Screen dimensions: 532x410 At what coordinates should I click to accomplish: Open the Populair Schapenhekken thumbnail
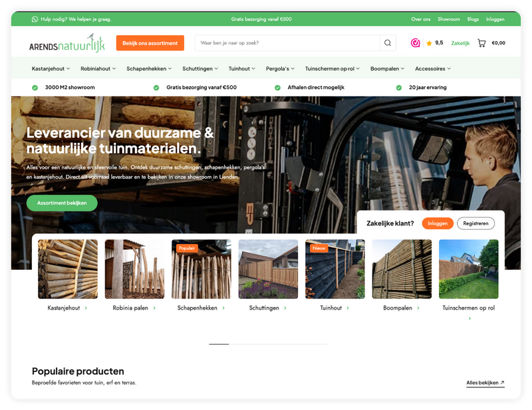point(201,269)
